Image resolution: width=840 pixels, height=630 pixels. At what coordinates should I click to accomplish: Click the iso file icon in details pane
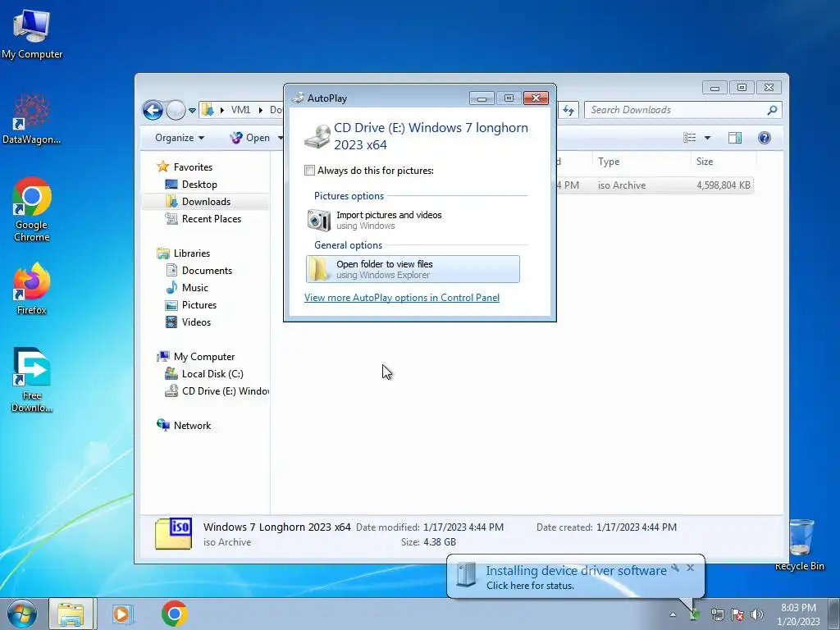tap(173, 533)
